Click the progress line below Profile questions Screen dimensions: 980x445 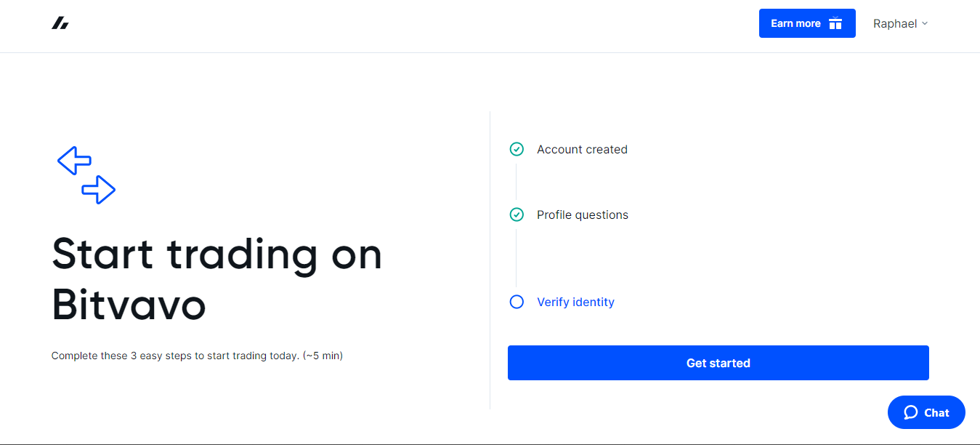click(x=517, y=258)
